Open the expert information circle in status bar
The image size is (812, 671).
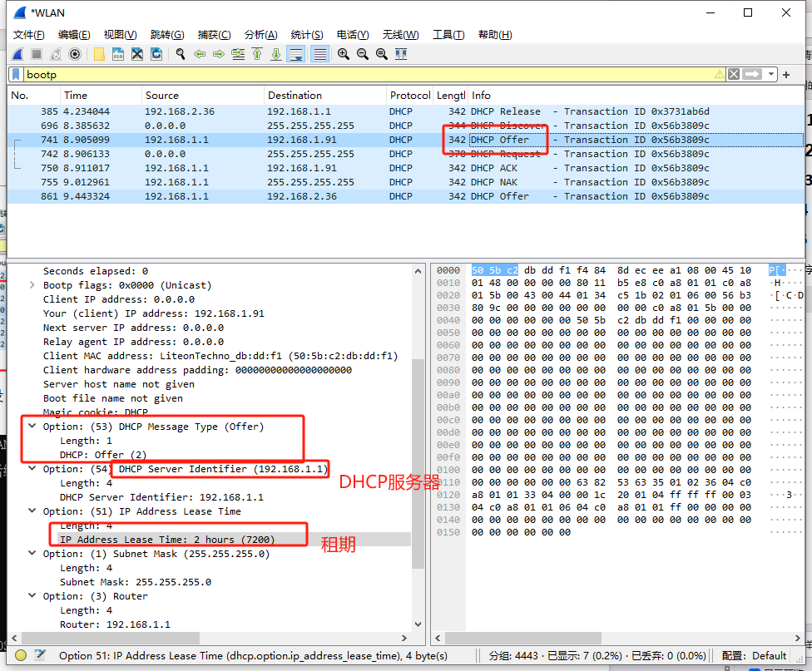(21, 656)
